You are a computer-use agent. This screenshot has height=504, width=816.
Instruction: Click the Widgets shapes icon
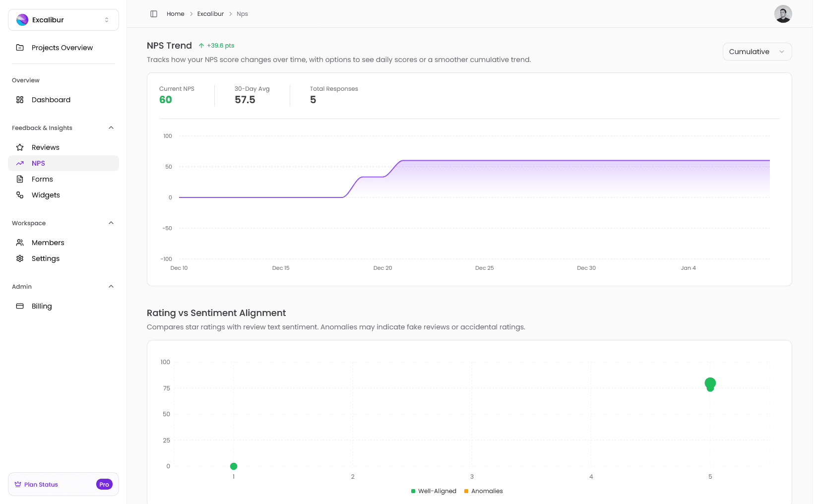(20, 195)
